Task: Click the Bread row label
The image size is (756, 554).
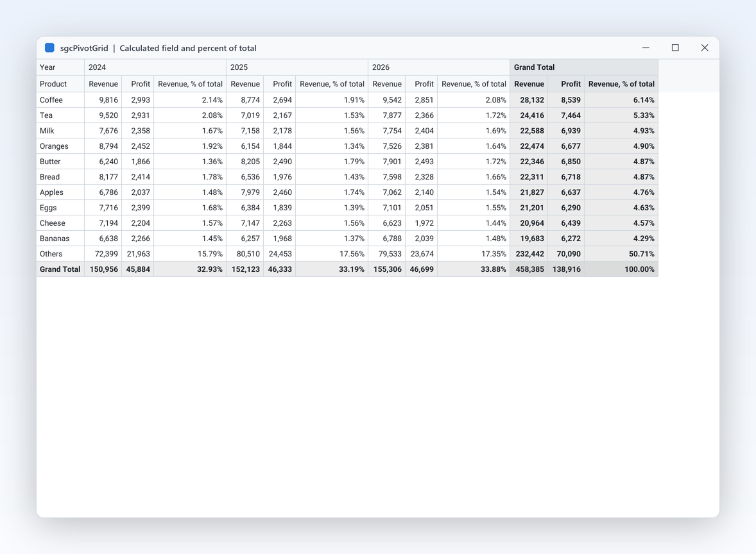Action: (x=60, y=177)
